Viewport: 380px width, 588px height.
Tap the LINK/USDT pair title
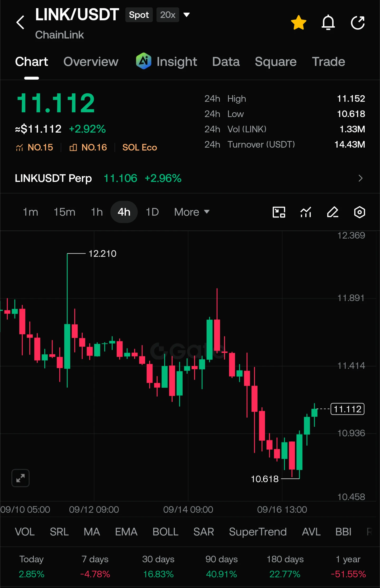[x=77, y=15]
